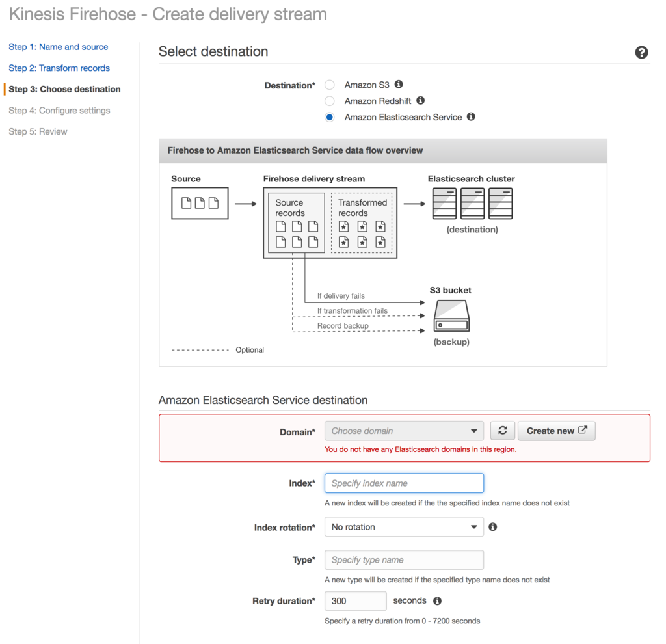
Task: Select Step 5: Review
Action: point(38,131)
